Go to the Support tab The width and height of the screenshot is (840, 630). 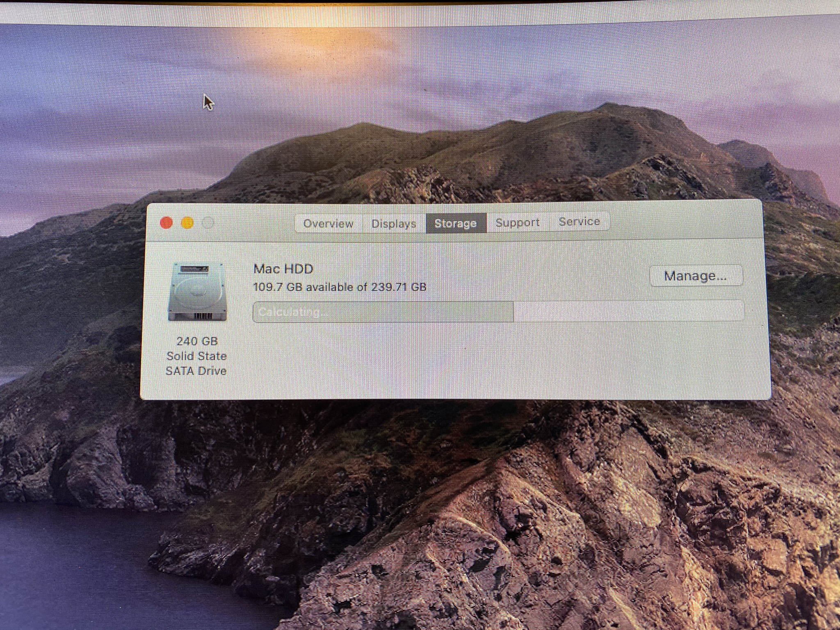[518, 222]
